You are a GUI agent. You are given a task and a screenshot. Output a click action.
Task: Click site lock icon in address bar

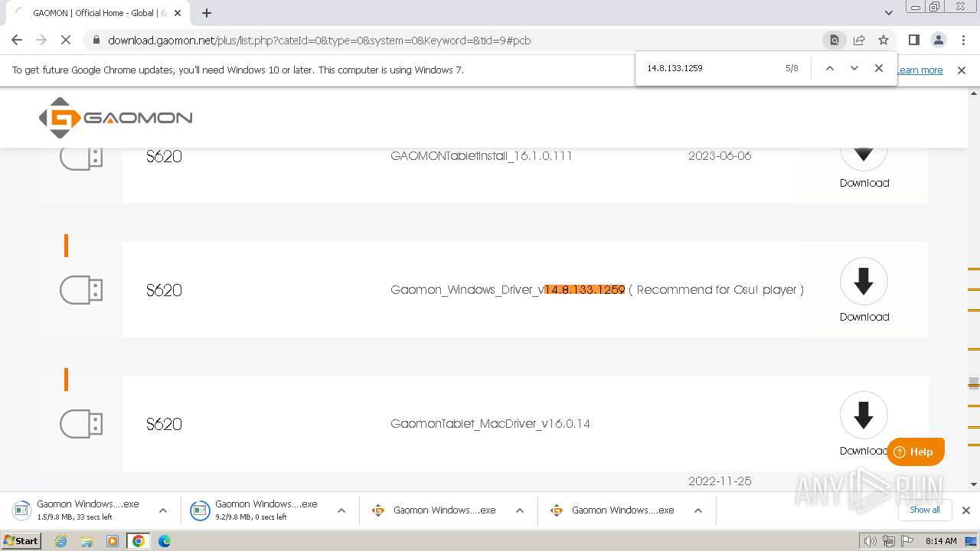(x=96, y=41)
